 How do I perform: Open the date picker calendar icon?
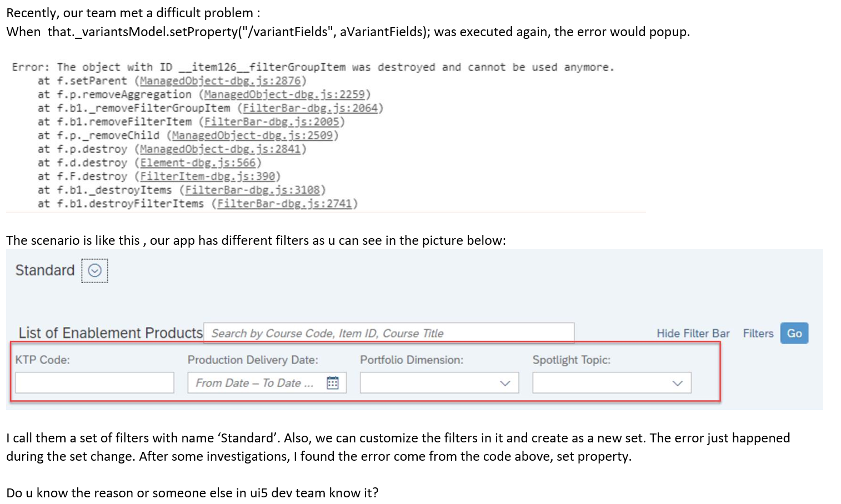pyautogui.click(x=333, y=382)
